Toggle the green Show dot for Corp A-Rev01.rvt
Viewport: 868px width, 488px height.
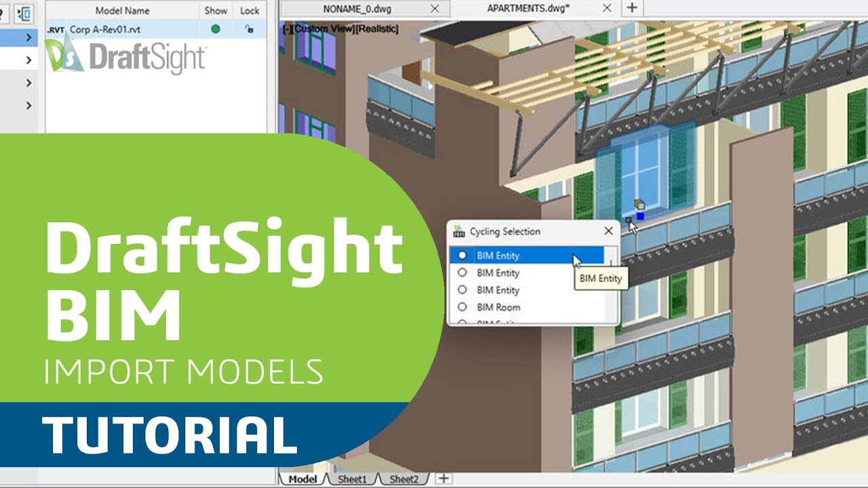tap(216, 29)
